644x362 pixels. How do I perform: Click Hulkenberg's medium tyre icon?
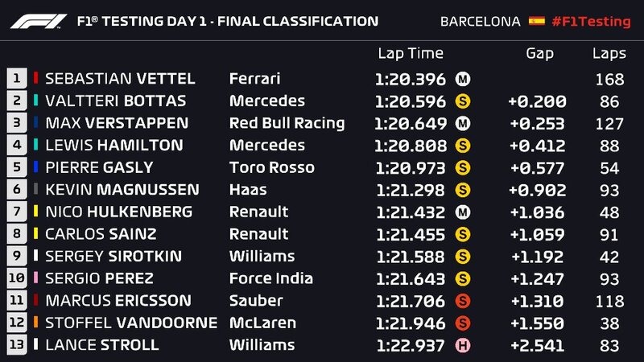(463, 212)
